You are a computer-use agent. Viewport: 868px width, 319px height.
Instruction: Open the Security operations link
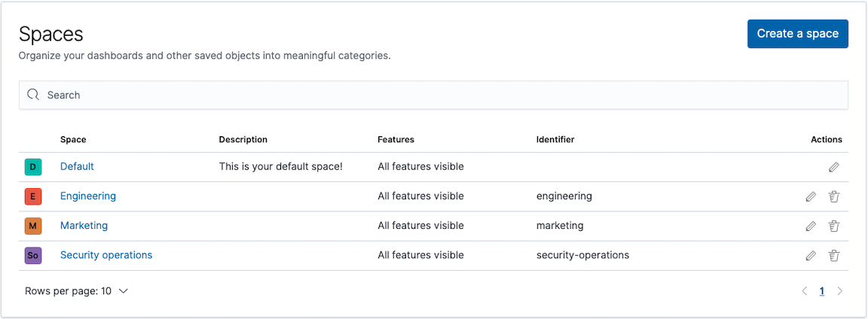(x=106, y=255)
